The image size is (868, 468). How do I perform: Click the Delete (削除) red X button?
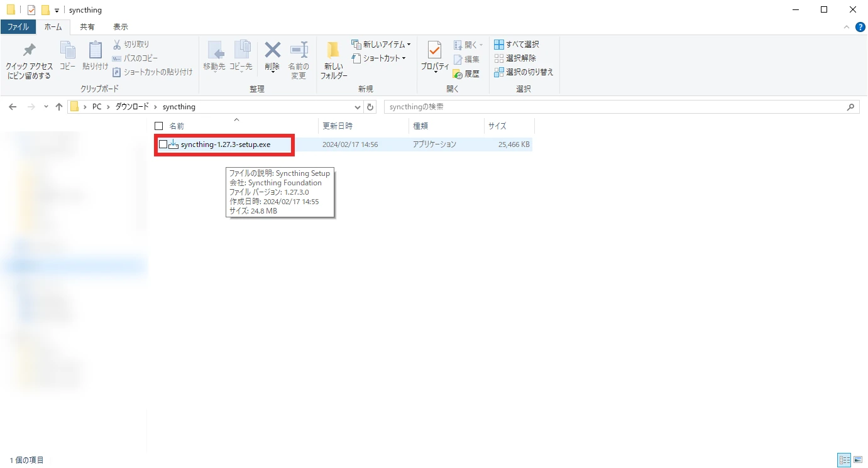pos(272,57)
